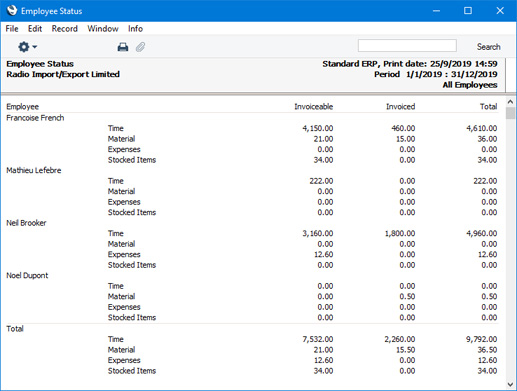Open the Record menu
517x391 pixels.
65,29
